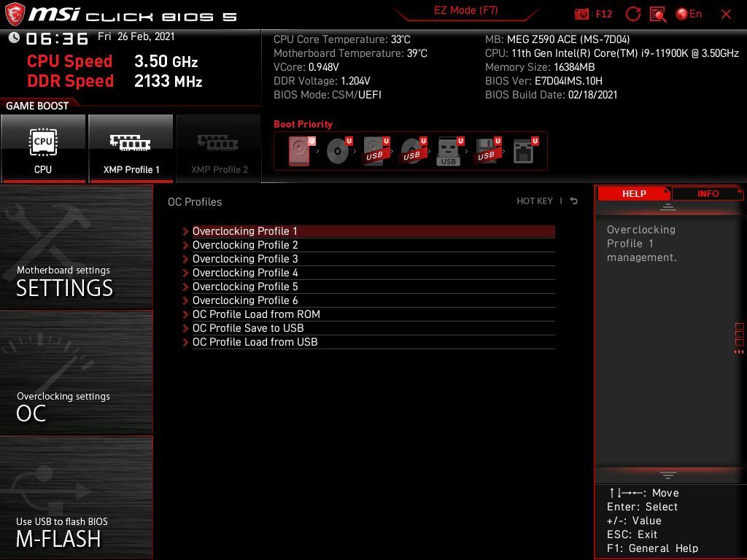Switch to EZ Mode (F7)
747x560 pixels.
pos(465,10)
